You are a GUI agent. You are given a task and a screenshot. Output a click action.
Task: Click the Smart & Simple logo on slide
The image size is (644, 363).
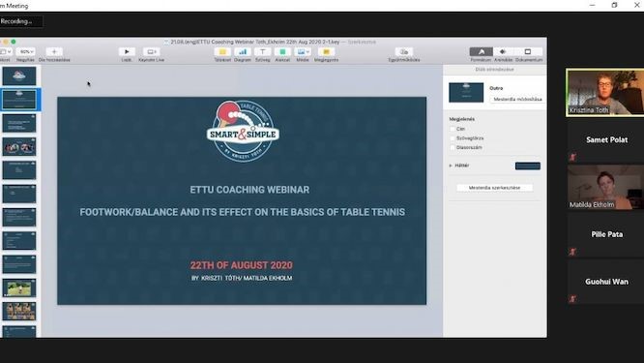[x=243, y=131]
